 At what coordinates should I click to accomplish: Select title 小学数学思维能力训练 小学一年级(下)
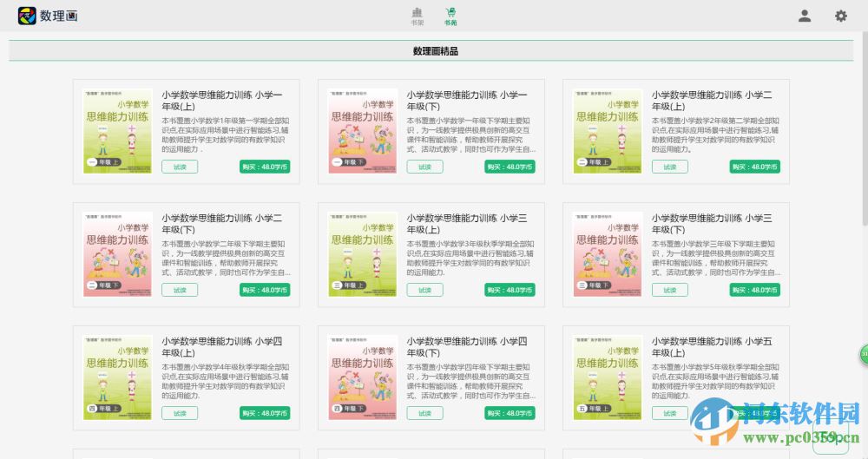tap(467, 101)
